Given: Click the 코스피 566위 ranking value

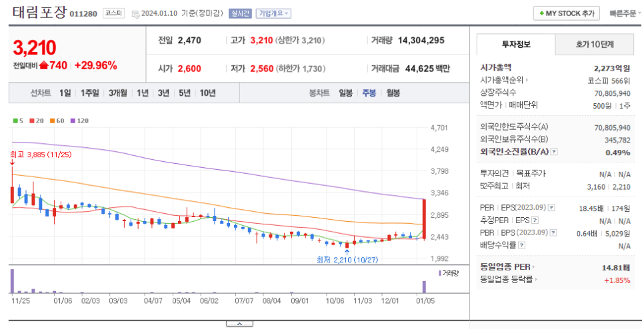Looking at the screenshot, I should [x=609, y=81].
